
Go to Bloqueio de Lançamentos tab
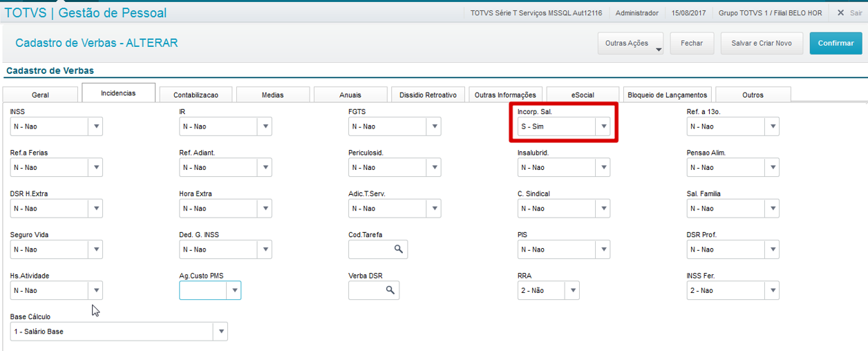(x=666, y=95)
